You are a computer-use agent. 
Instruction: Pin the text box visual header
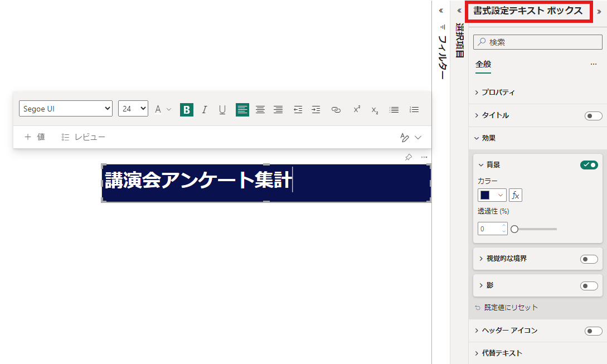(409, 157)
